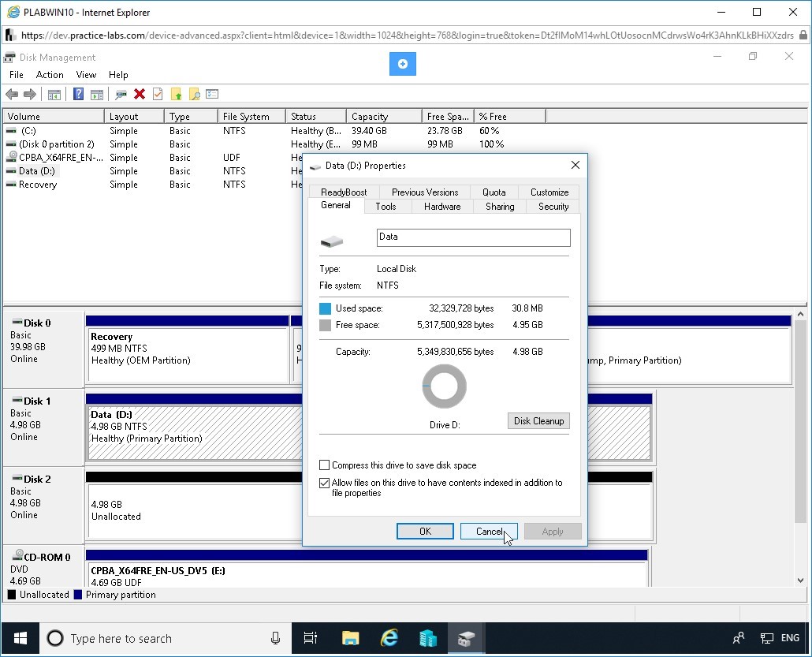Select the Recovery 499 MB NTFS partition on Disk 0
The height and width of the screenshot is (657, 812).
coord(187,356)
